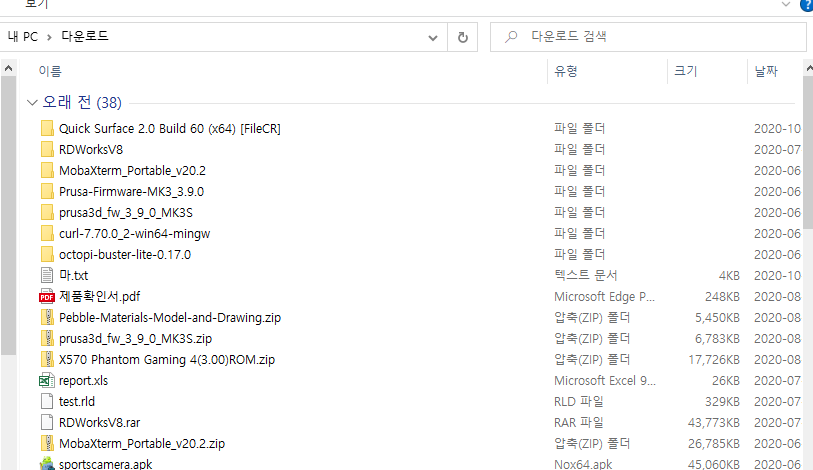Viewport: 813px width, 470px height.
Task: Navigate to 내 PC in address bar
Action: (23, 37)
